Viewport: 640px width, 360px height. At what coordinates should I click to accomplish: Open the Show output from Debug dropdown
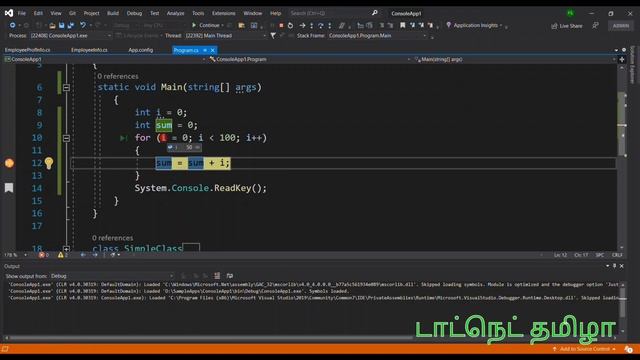(112, 276)
